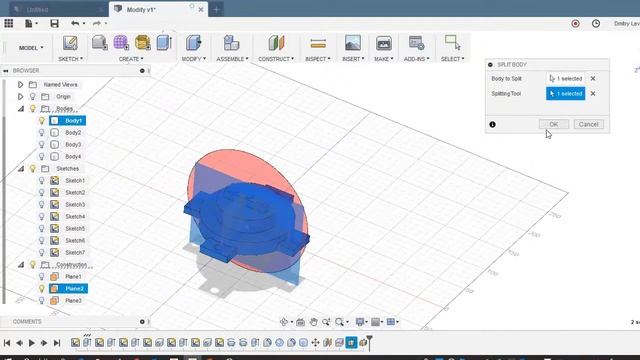640x360 pixels.
Task: Jump to the timeline beginning
Action: tap(7, 343)
